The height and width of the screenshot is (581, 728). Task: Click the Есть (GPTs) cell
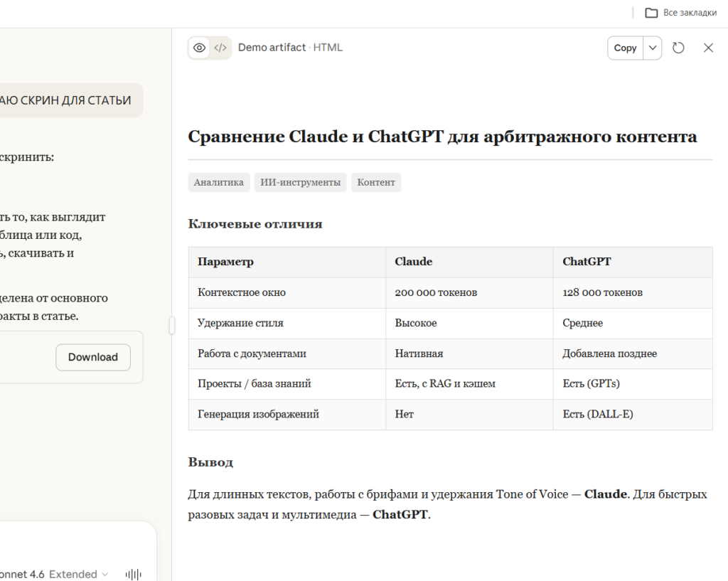(633, 384)
